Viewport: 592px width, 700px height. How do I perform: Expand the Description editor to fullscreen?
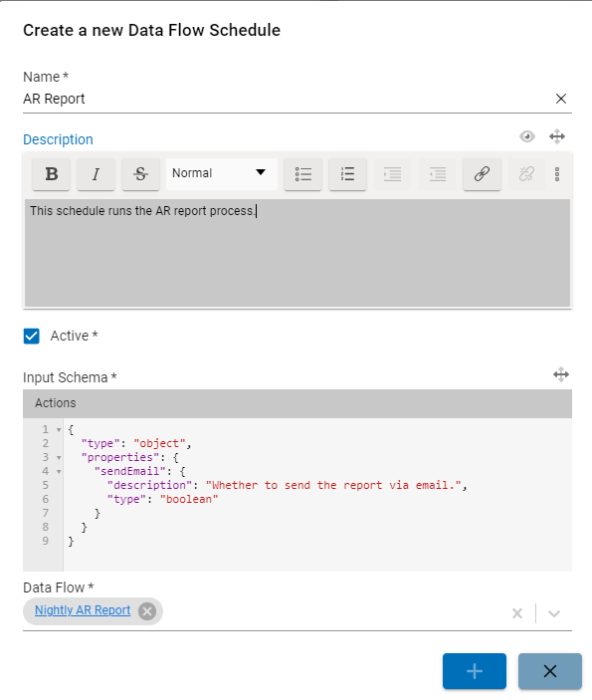coord(557,136)
